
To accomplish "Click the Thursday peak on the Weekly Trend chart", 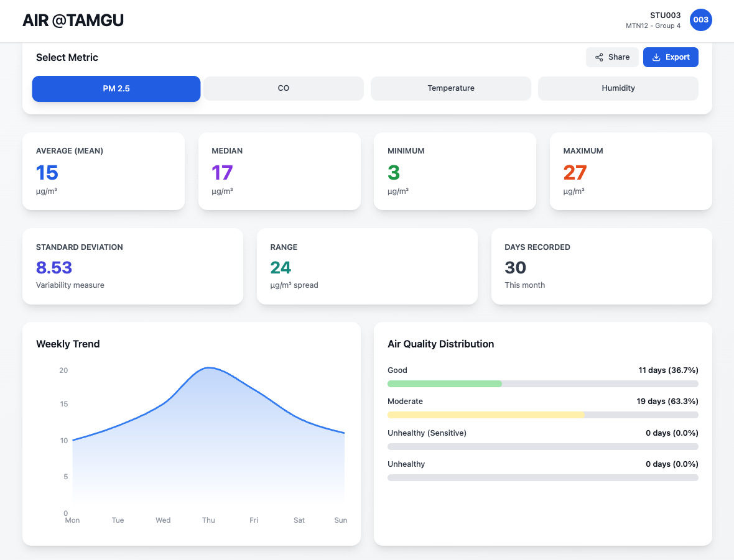I will pos(208,368).
